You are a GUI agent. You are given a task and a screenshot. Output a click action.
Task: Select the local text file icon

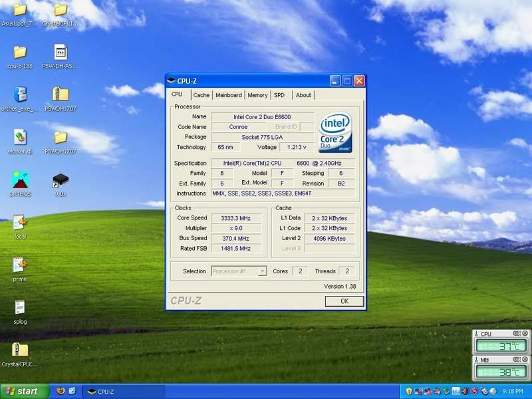pyautogui.click(x=20, y=222)
